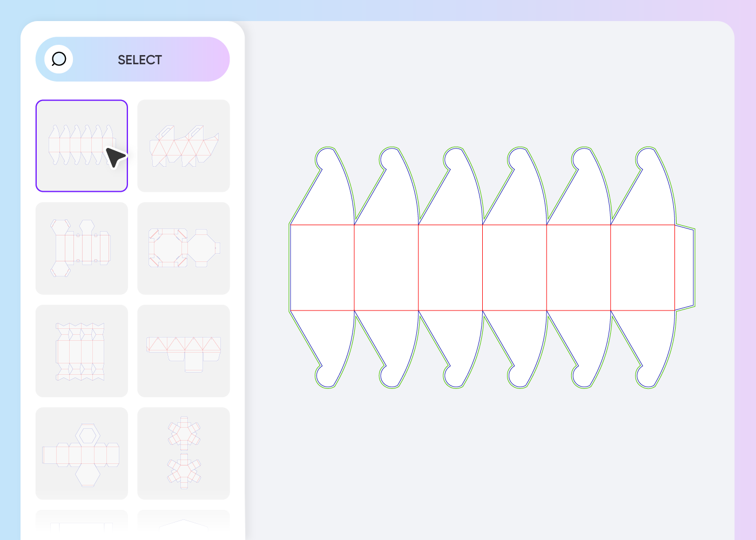Click the SELECT search bar
Viewport: 756px width, 540px height.
133,59
